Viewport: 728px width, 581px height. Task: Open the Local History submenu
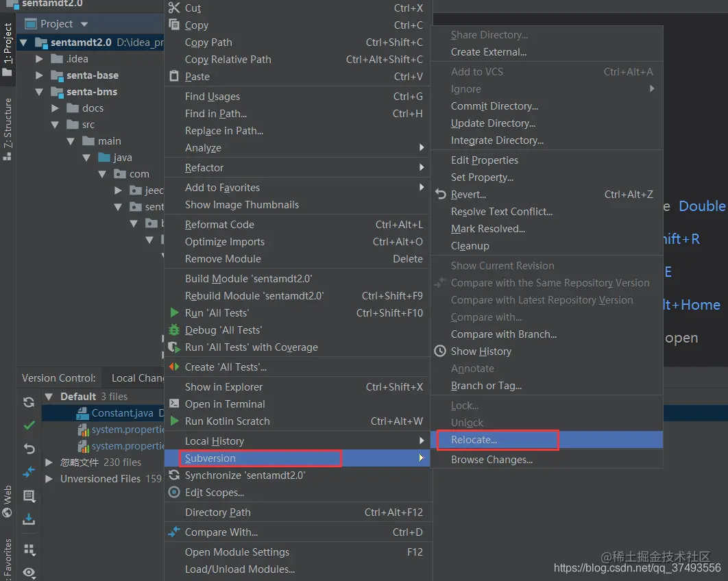(298, 441)
